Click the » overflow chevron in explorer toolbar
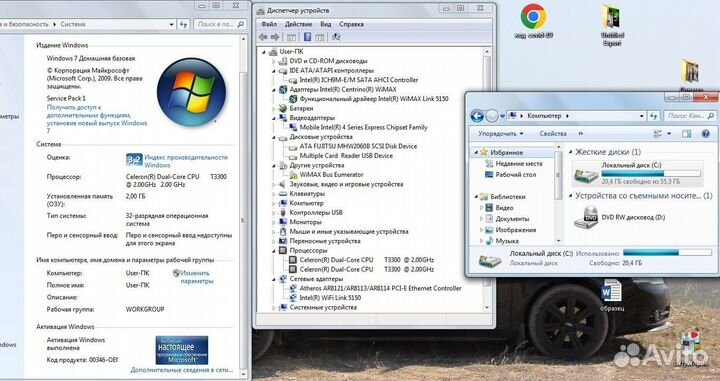 (580, 134)
